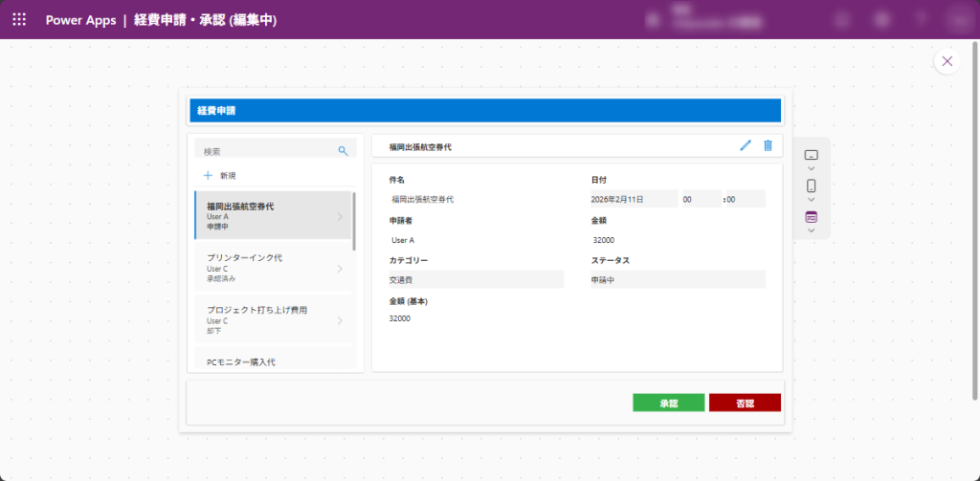Open the Power Apps app launcher grid

[19, 19]
